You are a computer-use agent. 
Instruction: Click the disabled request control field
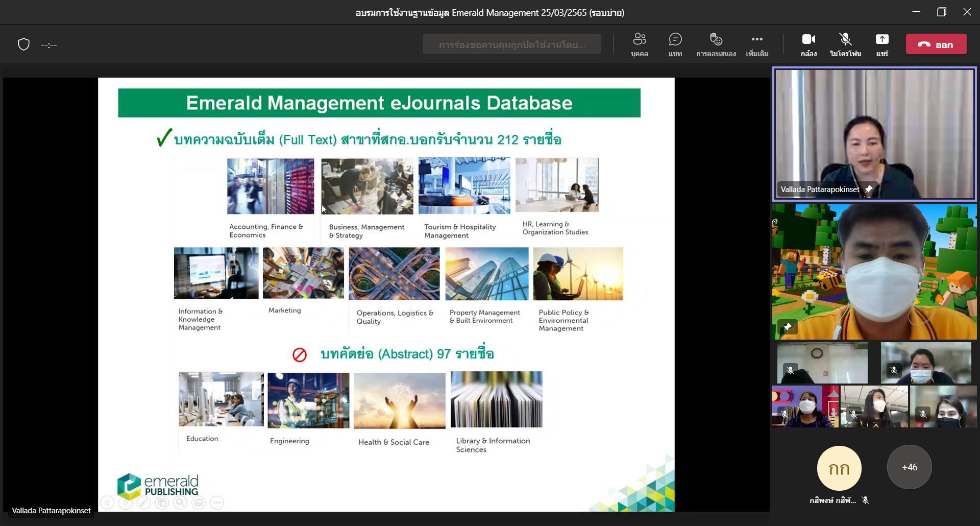click(511, 44)
